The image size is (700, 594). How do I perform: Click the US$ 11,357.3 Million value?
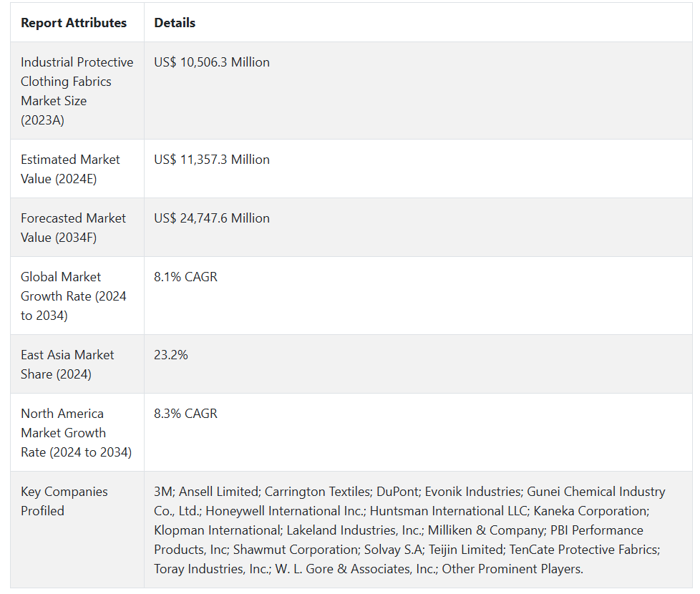click(212, 160)
